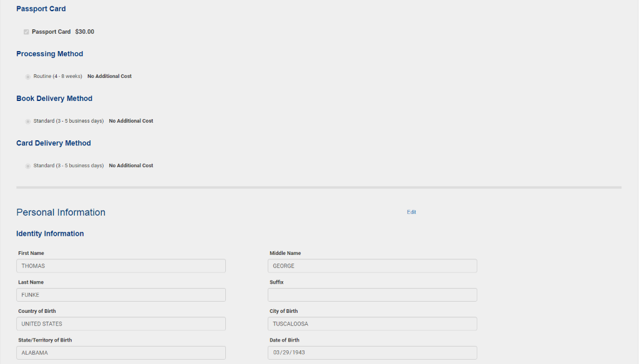The height and width of the screenshot is (364, 639).
Task: Click No Additional Cost under Card Delivery Method
Action: 131,166
